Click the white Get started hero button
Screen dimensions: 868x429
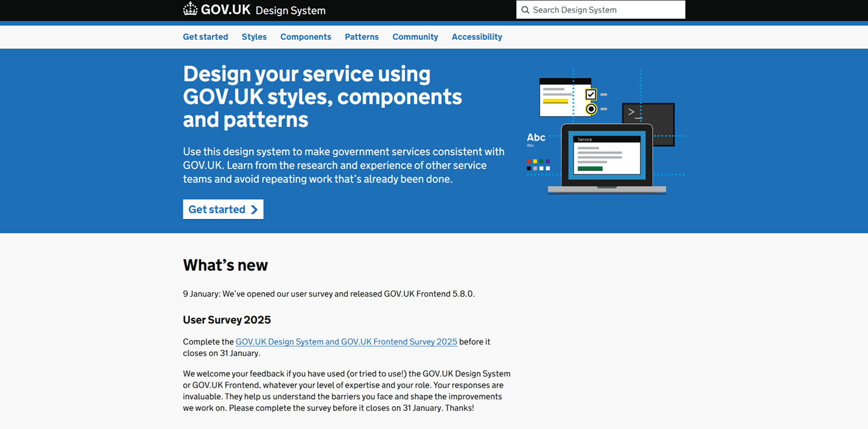tap(223, 209)
